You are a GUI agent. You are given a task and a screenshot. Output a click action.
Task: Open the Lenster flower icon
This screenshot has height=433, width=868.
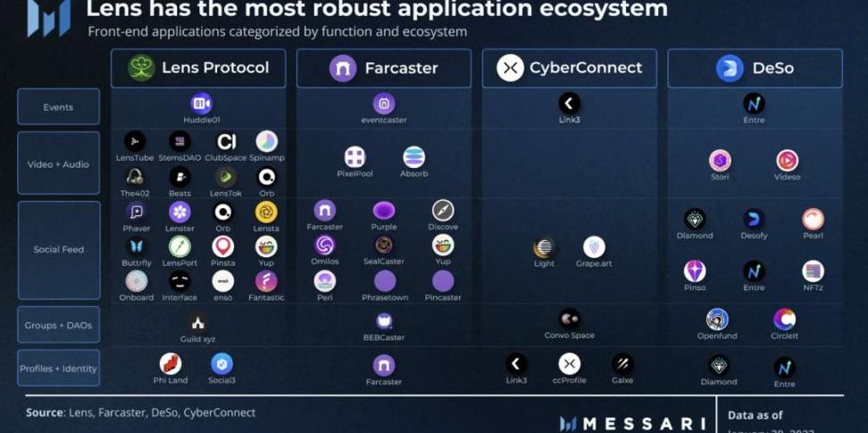(x=179, y=212)
